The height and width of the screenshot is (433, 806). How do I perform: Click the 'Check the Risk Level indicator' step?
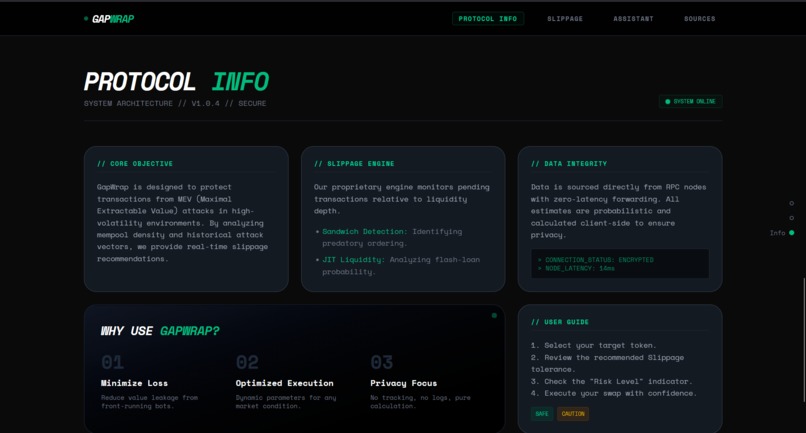612,382
